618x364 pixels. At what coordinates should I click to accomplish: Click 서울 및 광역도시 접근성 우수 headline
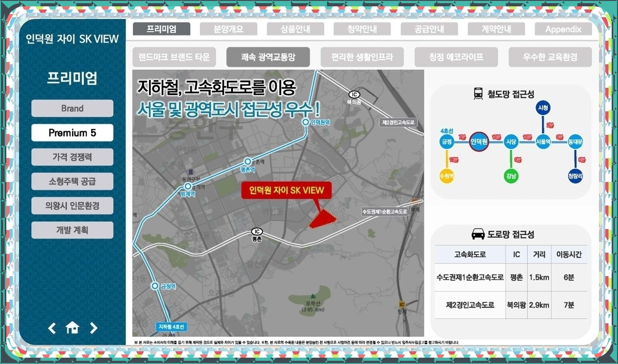click(228, 110)
